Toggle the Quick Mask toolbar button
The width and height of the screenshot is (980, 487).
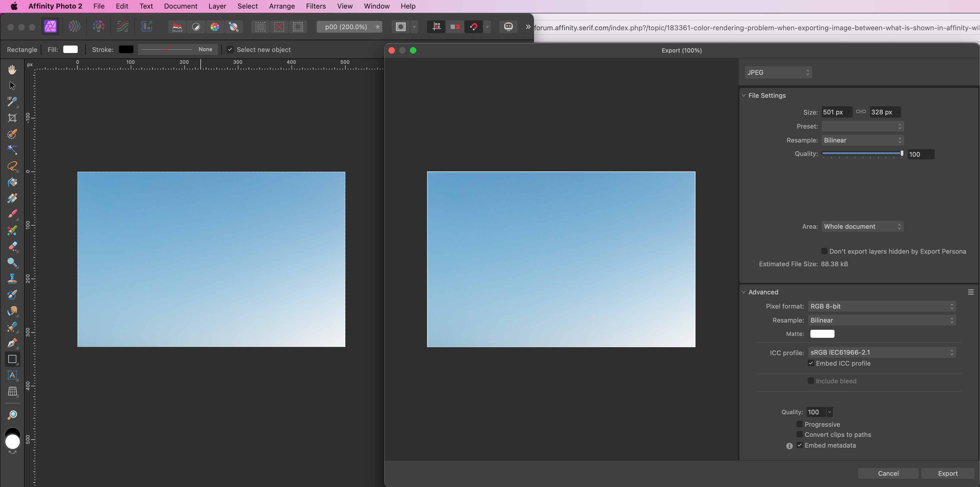point(401,27)
